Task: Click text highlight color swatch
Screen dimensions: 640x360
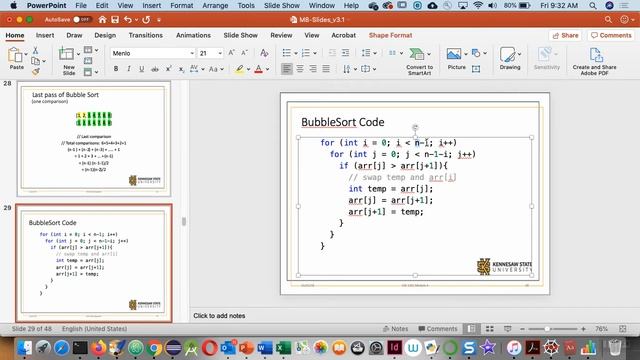Action: (239, 69)
